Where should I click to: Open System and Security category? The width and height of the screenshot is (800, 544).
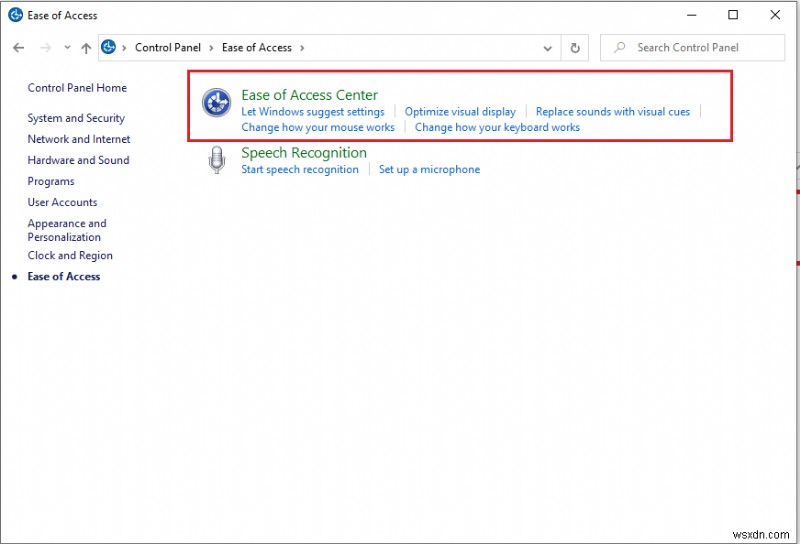tap(76, 118)
